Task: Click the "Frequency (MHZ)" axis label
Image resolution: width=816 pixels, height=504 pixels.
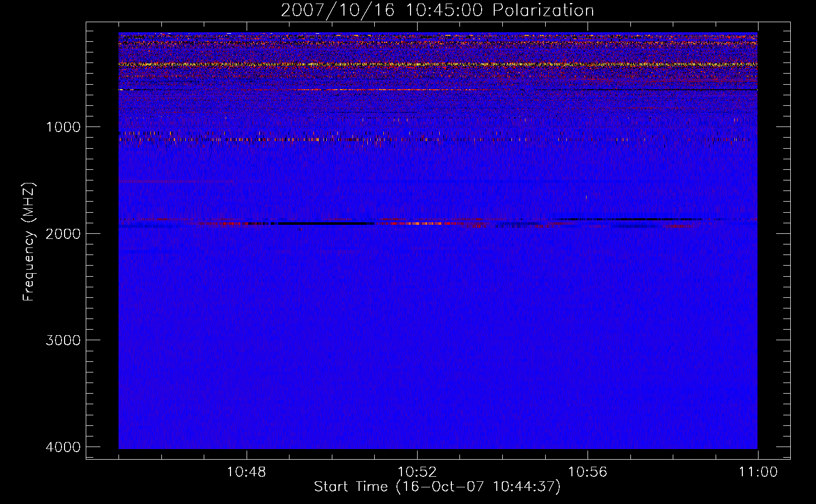Action: point(29,242)
